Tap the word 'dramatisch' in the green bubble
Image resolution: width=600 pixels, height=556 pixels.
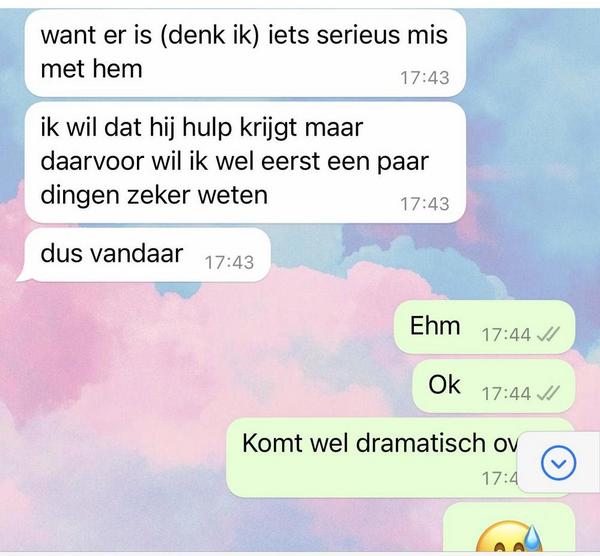421,443
